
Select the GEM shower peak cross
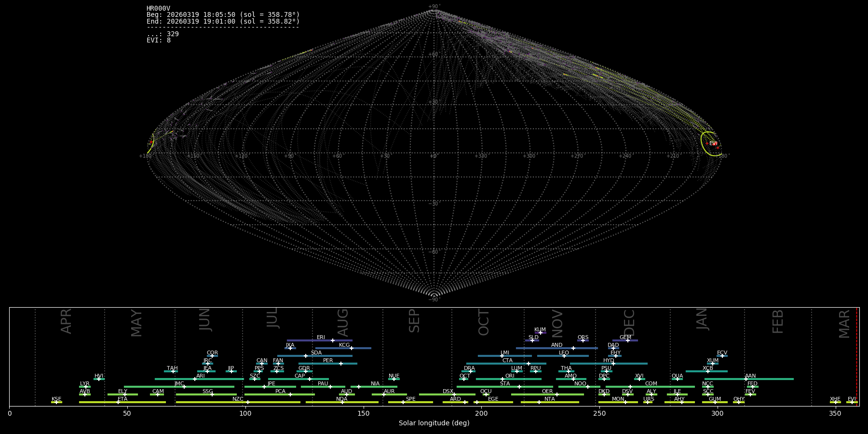click(628, 340)
